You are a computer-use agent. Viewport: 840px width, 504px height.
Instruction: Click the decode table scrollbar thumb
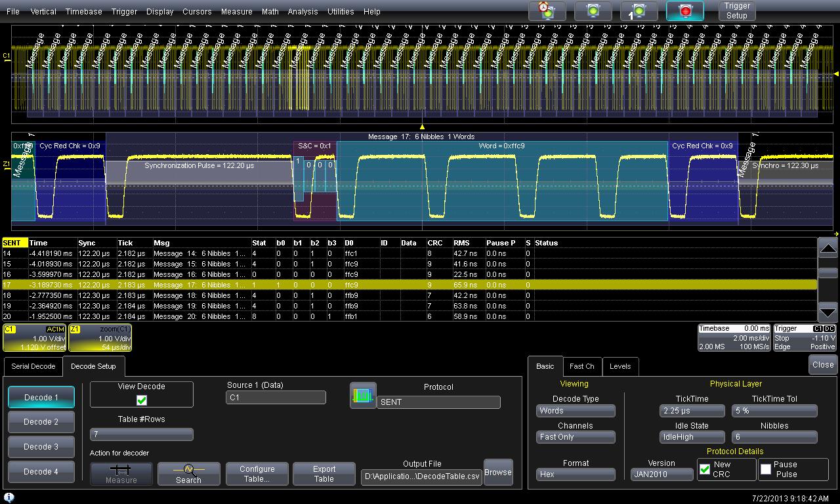tap(828, 273)
